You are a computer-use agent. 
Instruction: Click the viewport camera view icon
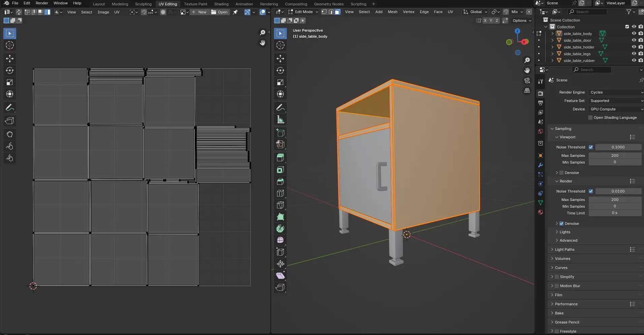[x=527, y=80]
